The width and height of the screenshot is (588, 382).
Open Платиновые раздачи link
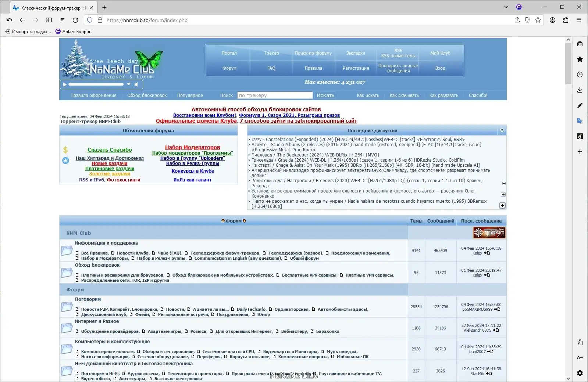(110, 169)
